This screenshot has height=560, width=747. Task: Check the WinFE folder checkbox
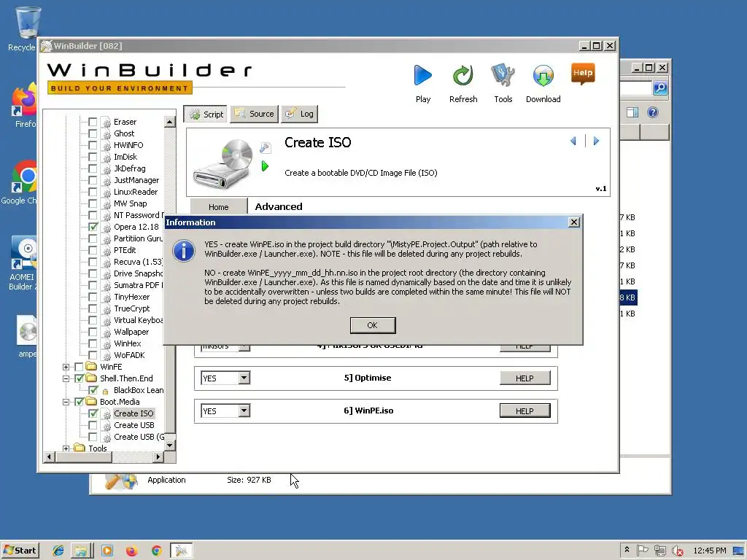[x=79, y=367]
